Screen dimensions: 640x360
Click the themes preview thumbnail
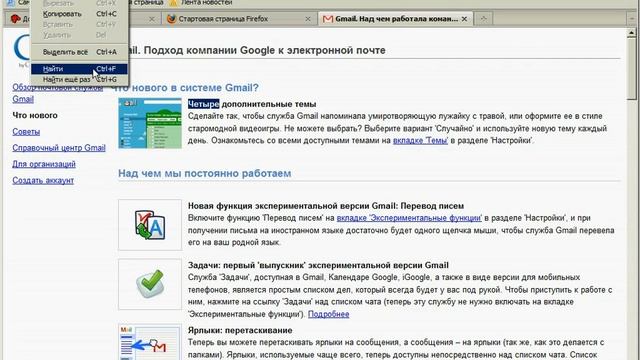click(150, 123)
